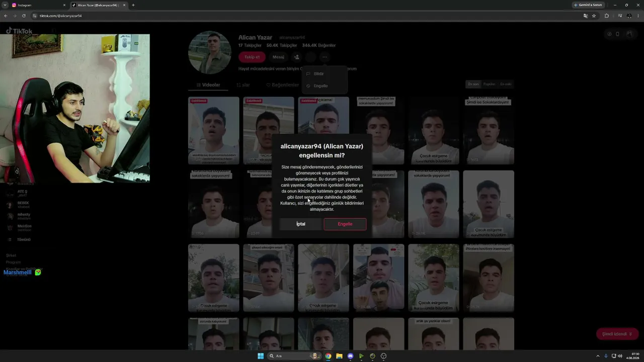Click the add-friend person icon on the profile
This screenshot has height=362, width=644.
click(x=297, y=57)
